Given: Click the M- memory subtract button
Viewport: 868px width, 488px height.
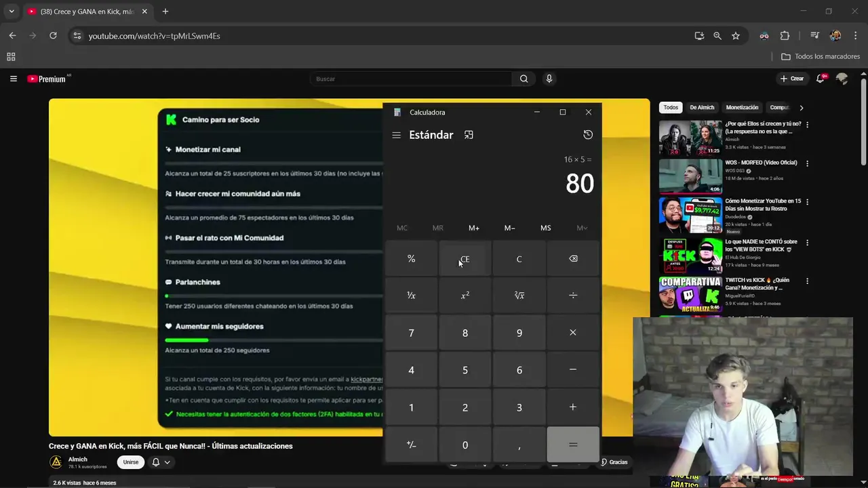Looking at the screenshot, I should click(510, 228).
